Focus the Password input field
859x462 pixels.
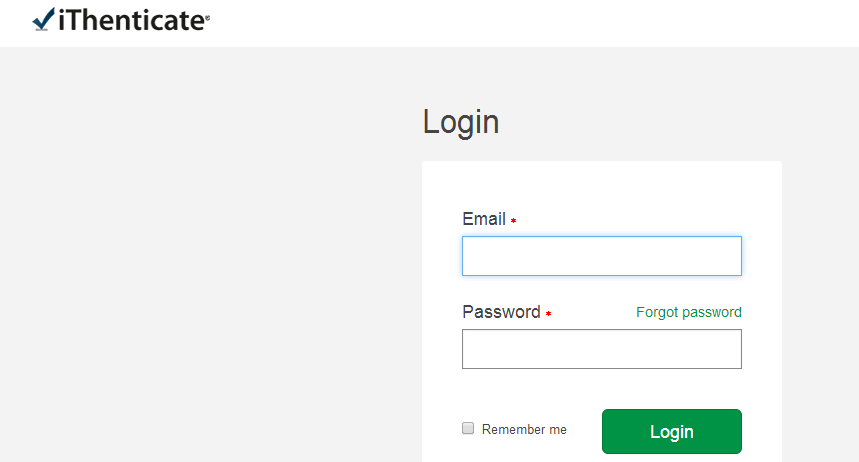point(601,349)
